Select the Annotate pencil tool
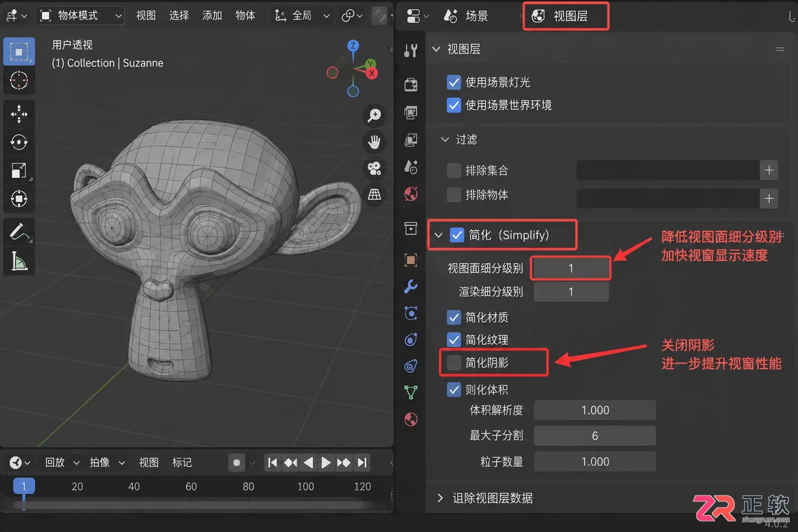Image resolution: width=798 pixels, height=532 pixels. (x=19, y=233)
